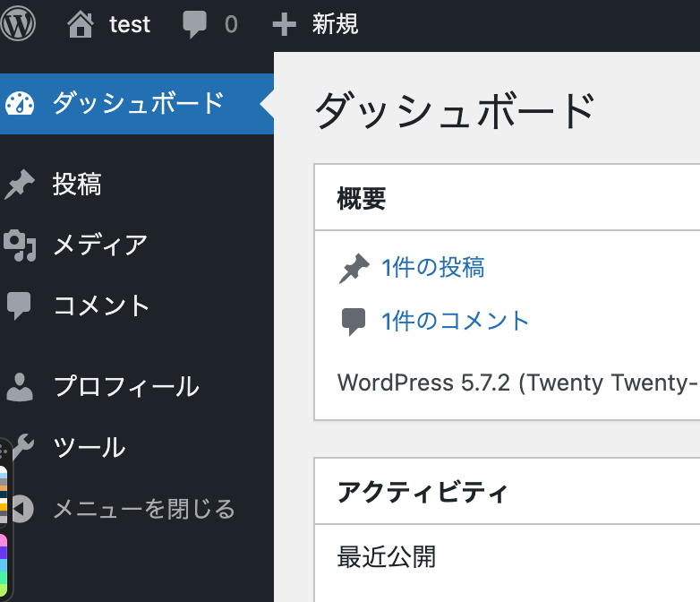The height and width of the screenshot is (602, 700).
Task: Open the 1件の投稿 link
Action: pyautogui.click(x=432, y=268)
